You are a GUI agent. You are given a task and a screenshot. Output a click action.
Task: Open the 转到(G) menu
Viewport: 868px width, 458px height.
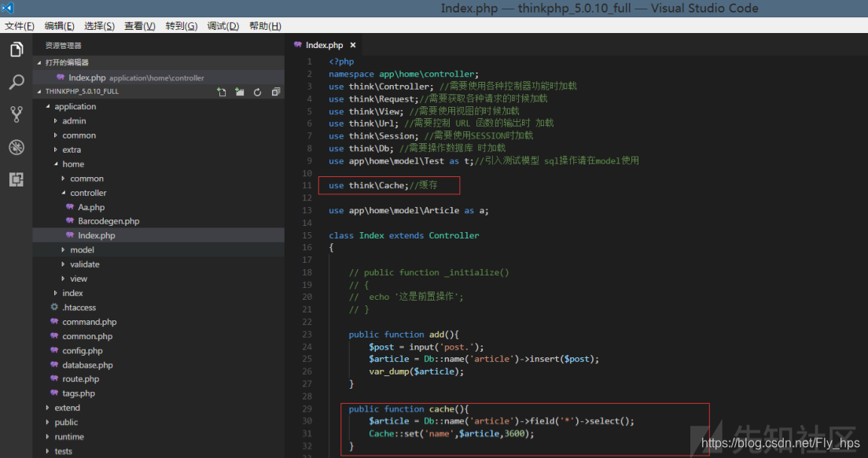[181, 26]
